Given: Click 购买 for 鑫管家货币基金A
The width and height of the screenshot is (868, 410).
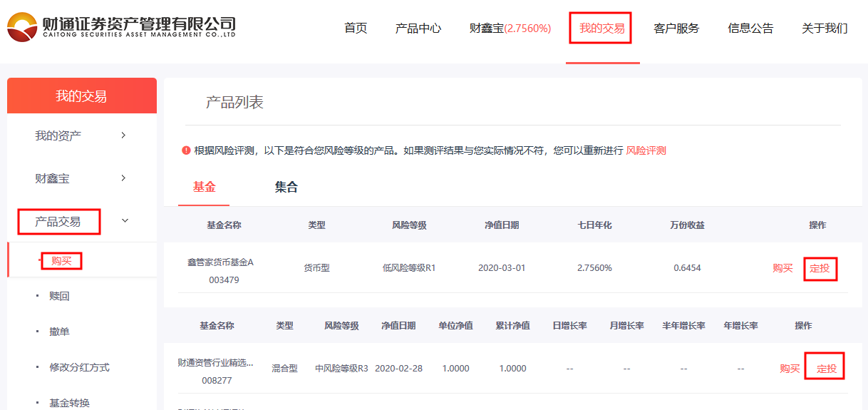Looking at the screenshot, I should click(x=782, y=268).
